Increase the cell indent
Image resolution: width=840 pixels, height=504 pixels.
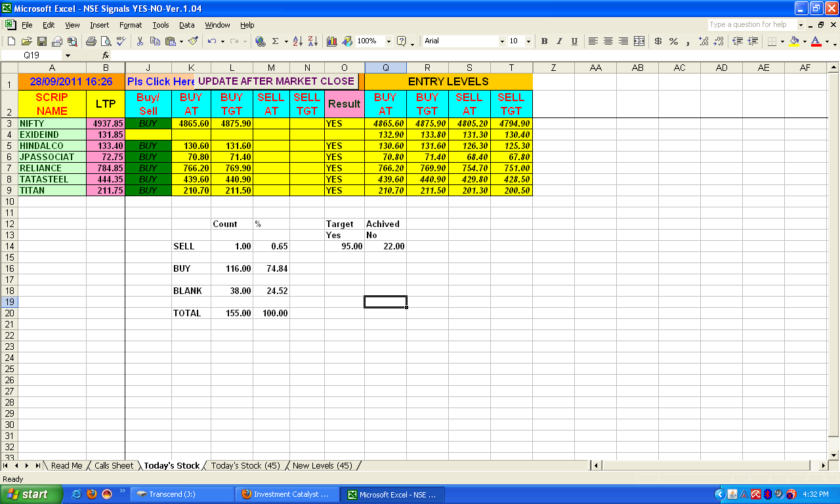pyautogui.click(x=753, y=41)
